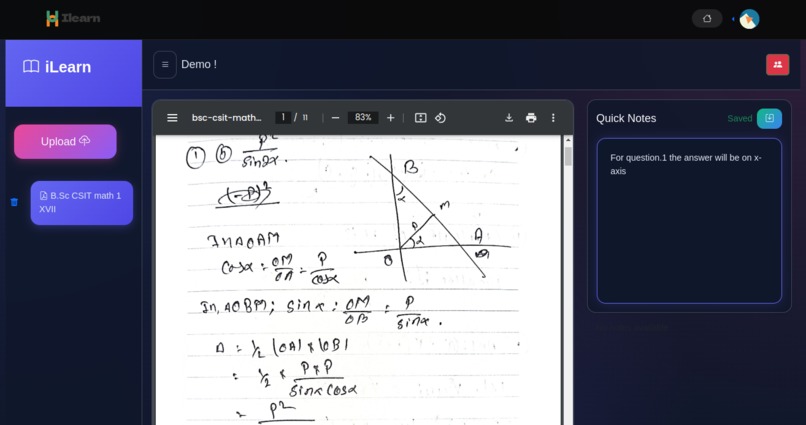Image resolution: width=806 pixels, height=425 pixels.
Task: Click the 83% zoom level field
Action: pos(363,118)
